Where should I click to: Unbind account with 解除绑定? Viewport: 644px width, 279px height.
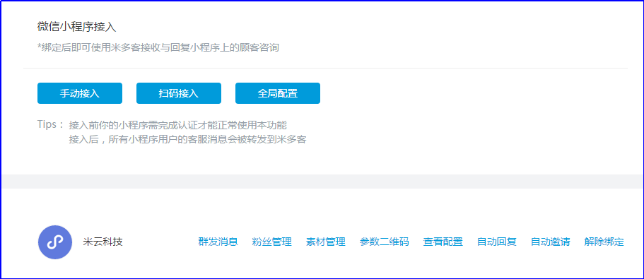pos(604,242)
